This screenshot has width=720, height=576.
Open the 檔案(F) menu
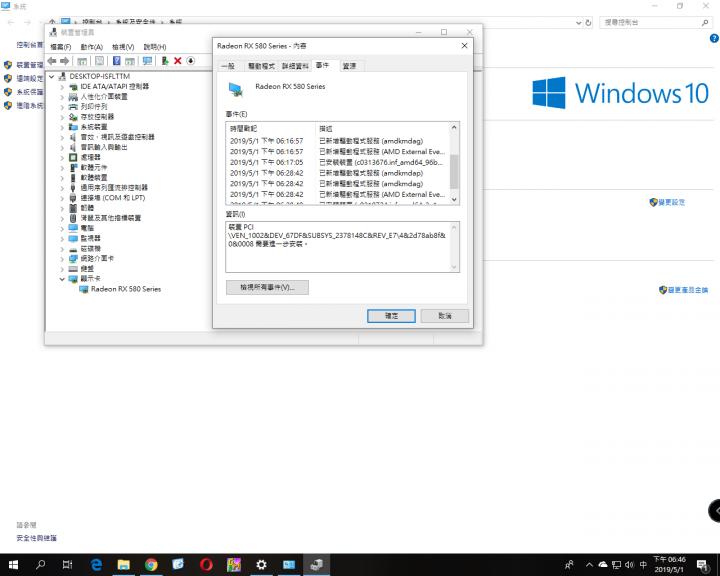pos(61,47)
